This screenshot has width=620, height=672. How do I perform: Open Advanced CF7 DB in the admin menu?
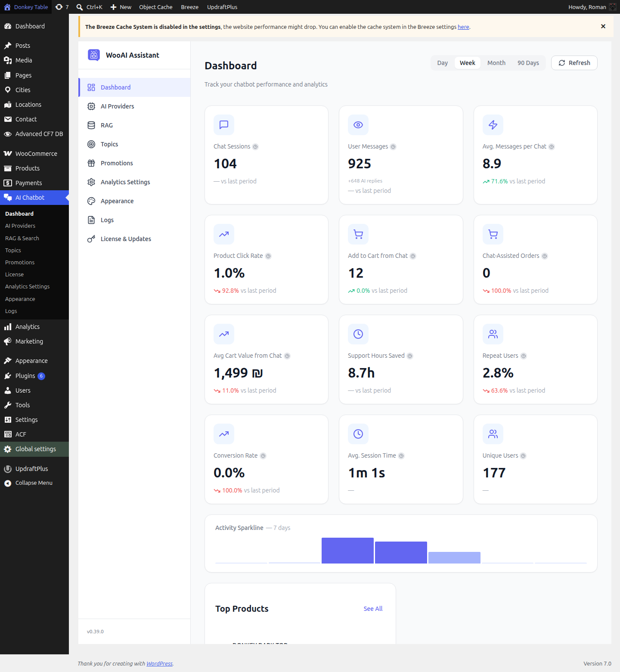(34, 134)
